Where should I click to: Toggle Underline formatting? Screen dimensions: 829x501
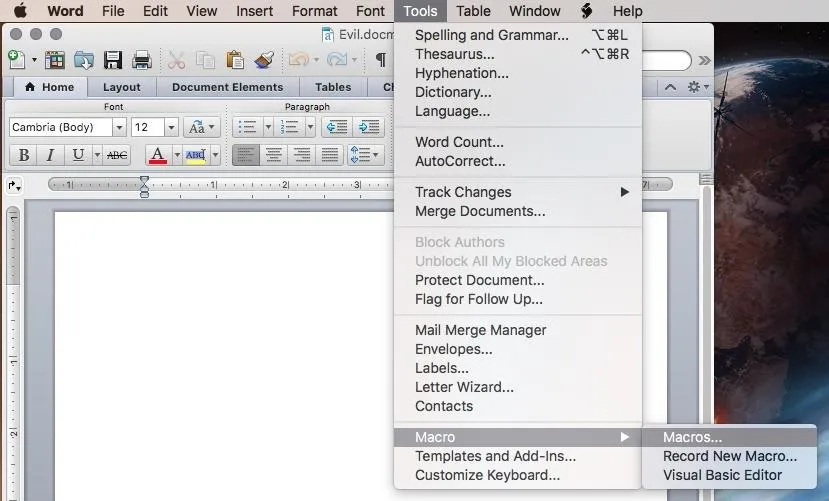(x=78, y=155)
